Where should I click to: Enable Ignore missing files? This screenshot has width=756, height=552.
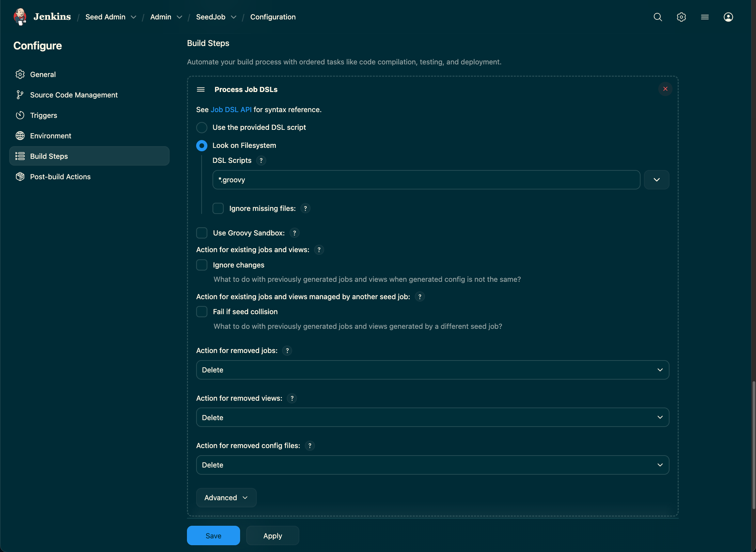tap(218, 208)
